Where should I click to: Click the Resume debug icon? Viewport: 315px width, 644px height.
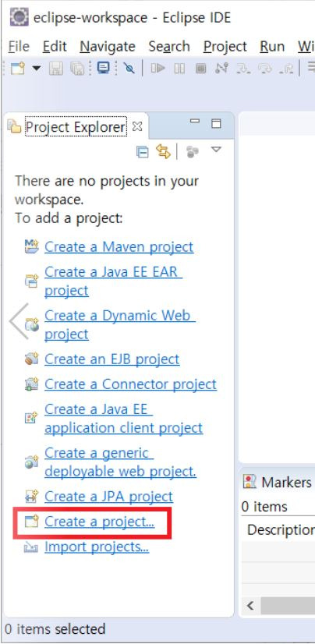157,68
